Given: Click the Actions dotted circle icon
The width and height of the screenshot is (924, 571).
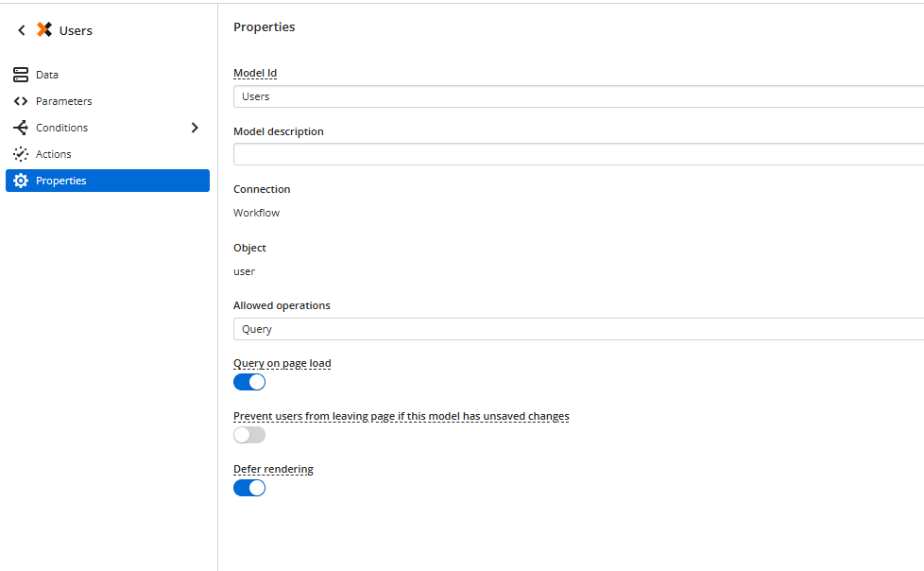Looking at the screenshot, I should [21, 154].
